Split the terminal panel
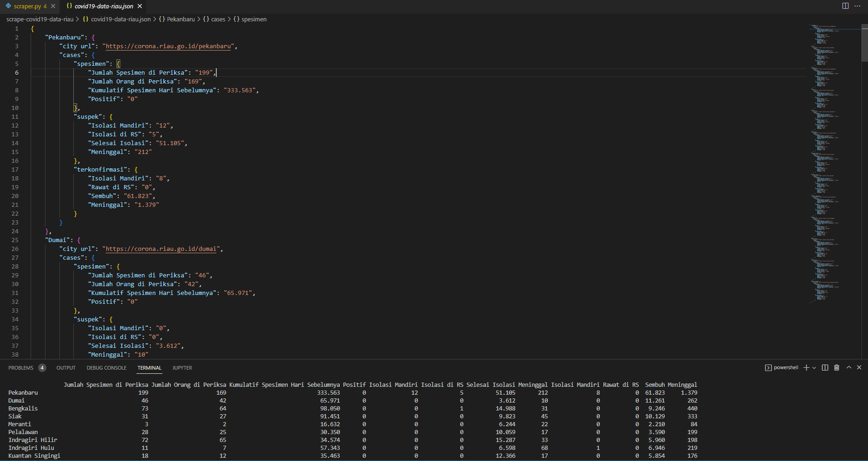 point(825,367)
